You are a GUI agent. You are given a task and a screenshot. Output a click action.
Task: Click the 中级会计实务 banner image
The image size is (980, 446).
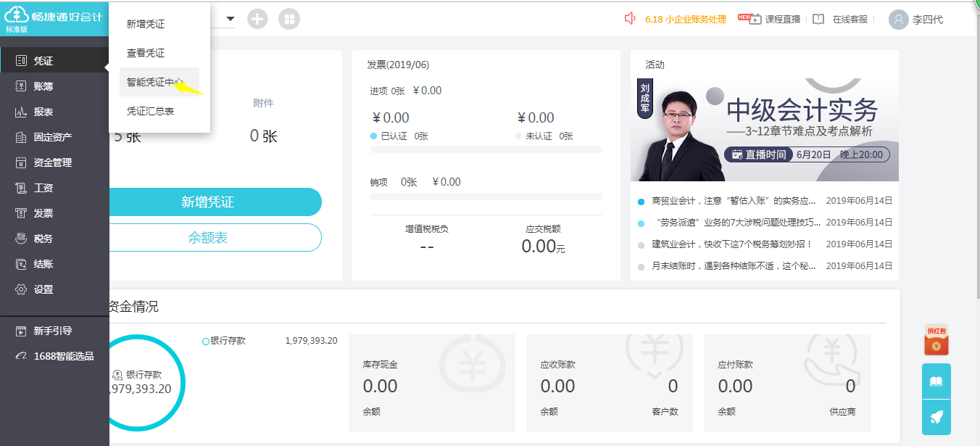tap(764, 130)
